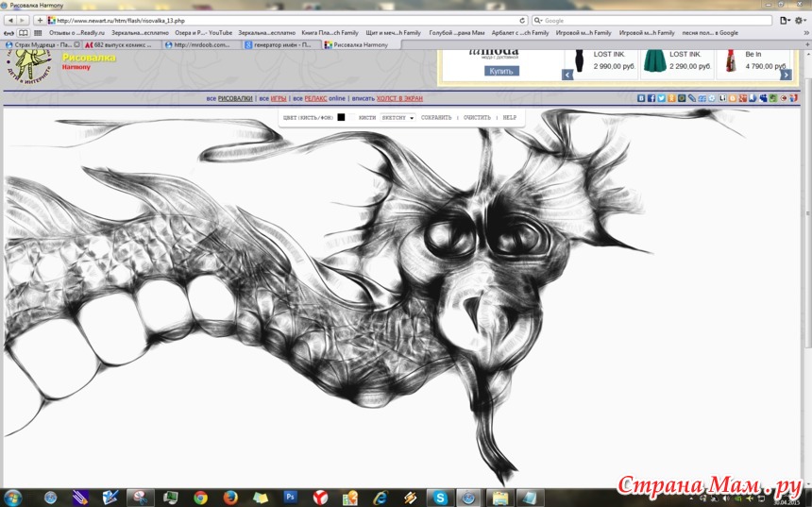Screen dimensions: 812x507
Task: Open Top Sites grid icon
Action: pos(38,33)
